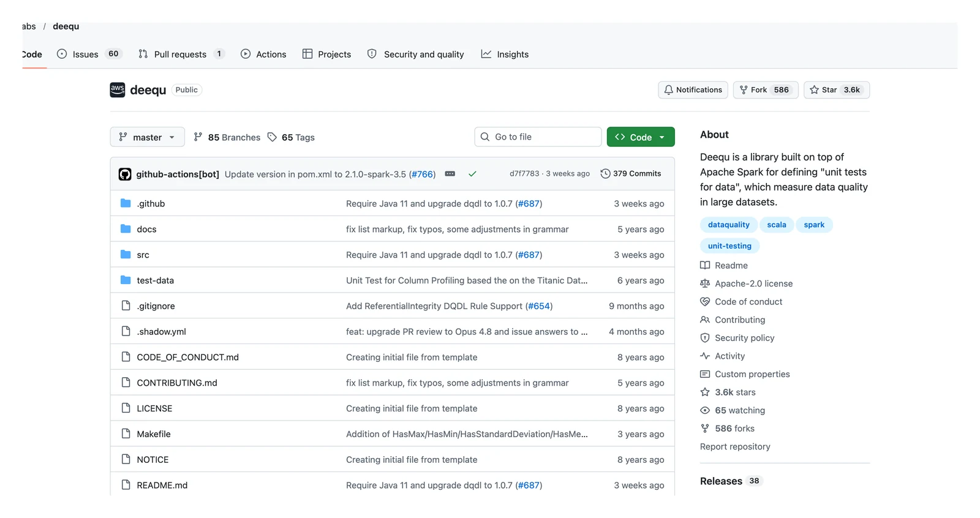
Task: Open the Pull requests tab
Action: coord(181,54)
